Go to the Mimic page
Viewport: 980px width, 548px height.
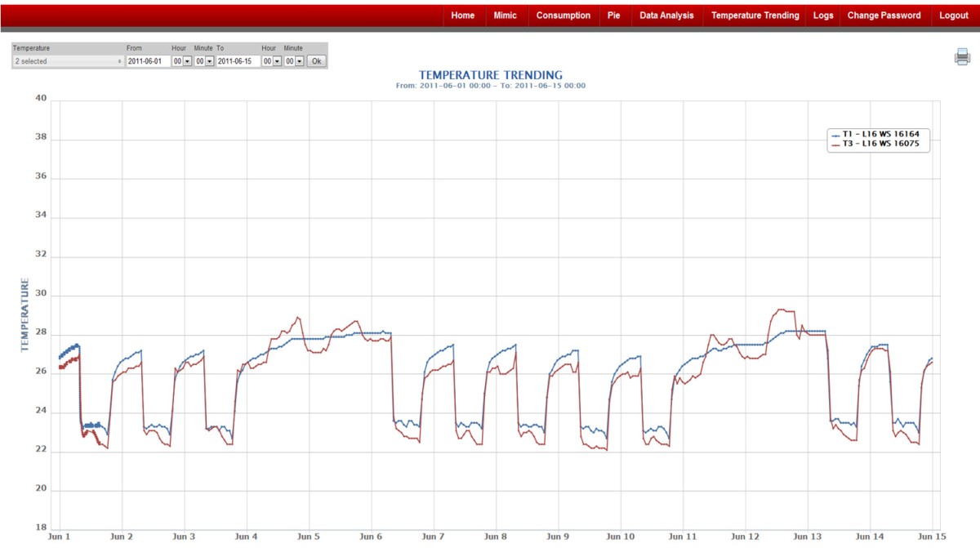[x=506, y=16]
